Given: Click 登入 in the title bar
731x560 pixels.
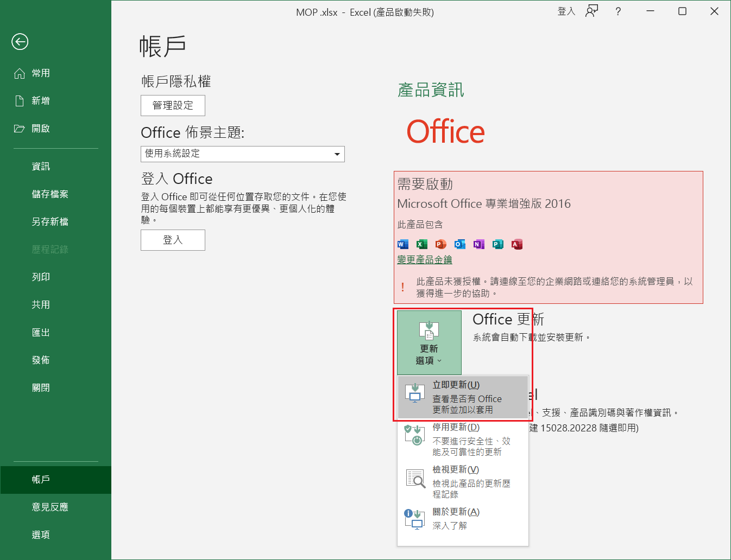Looking at the screenshot, I should click(x=566, y=11).
